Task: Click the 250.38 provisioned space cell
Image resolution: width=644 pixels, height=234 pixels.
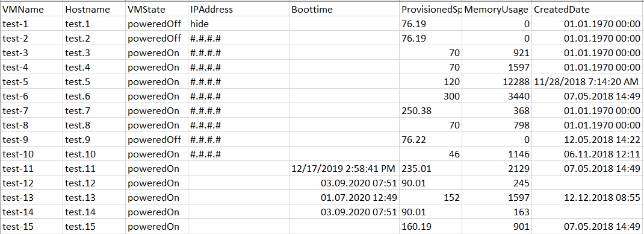Action: pos(430,110)
